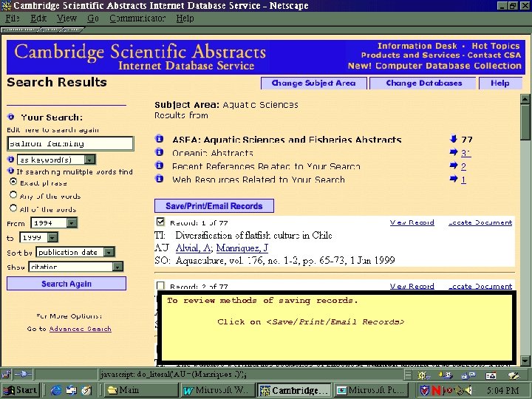Open the Oceanic Abstracts results count link
Image resolution: width=532 pixels, height=399 pixels.
[465, 153]
